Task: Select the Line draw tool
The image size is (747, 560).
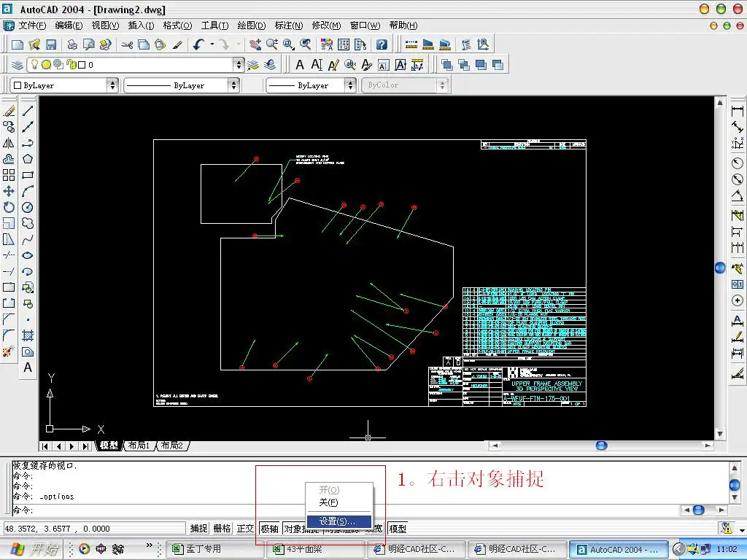Action: click(x=28, y=111)
